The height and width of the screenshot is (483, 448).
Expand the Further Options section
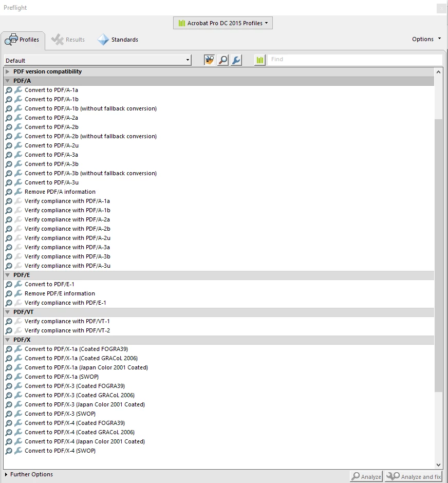[6, 474]
